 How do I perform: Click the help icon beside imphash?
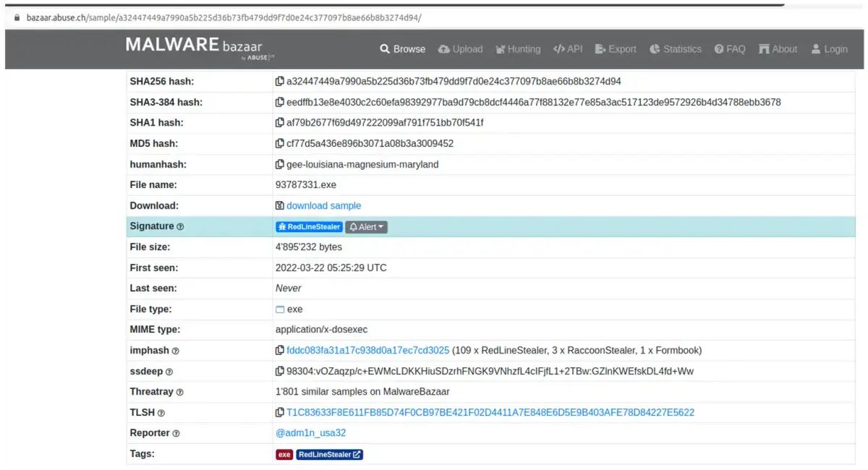175,351
